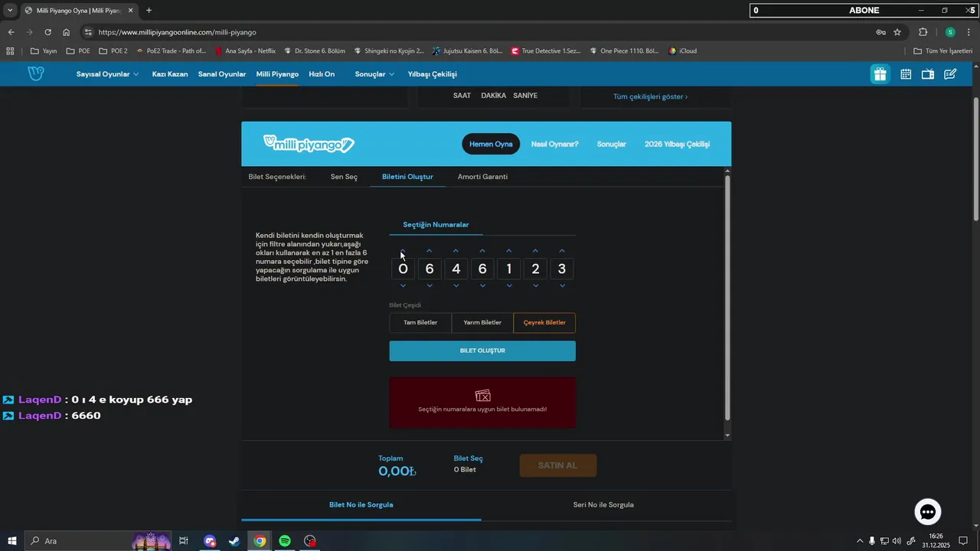Expand the Sonuçlar dropdown in top nav
This screenshot has width=980, height=551.
pos(374,74)
